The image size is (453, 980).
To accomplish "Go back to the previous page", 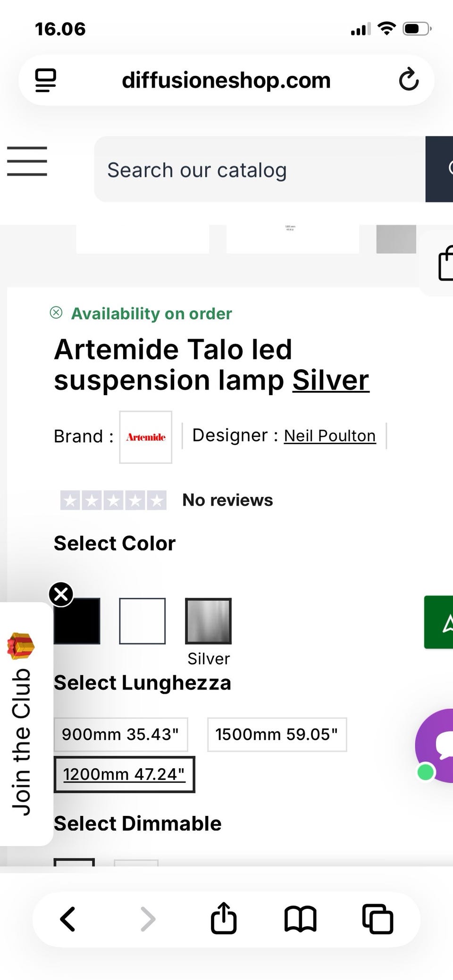I will (x=68, y=919).
